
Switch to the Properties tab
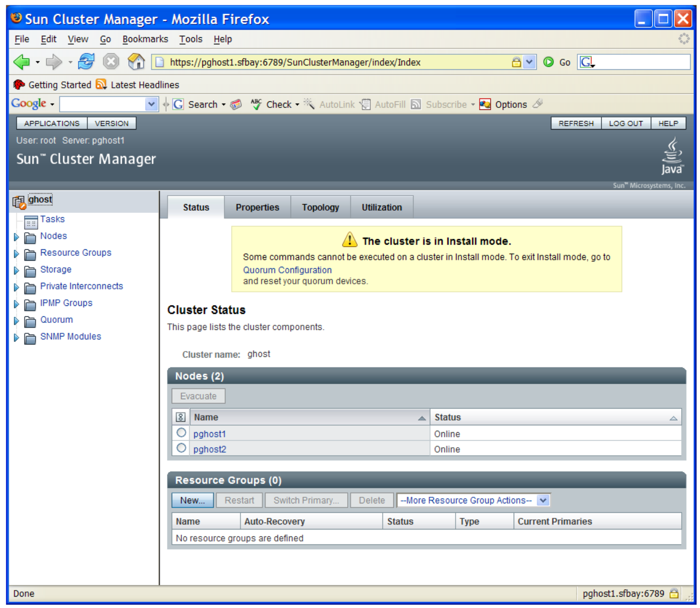coord(258,207)
